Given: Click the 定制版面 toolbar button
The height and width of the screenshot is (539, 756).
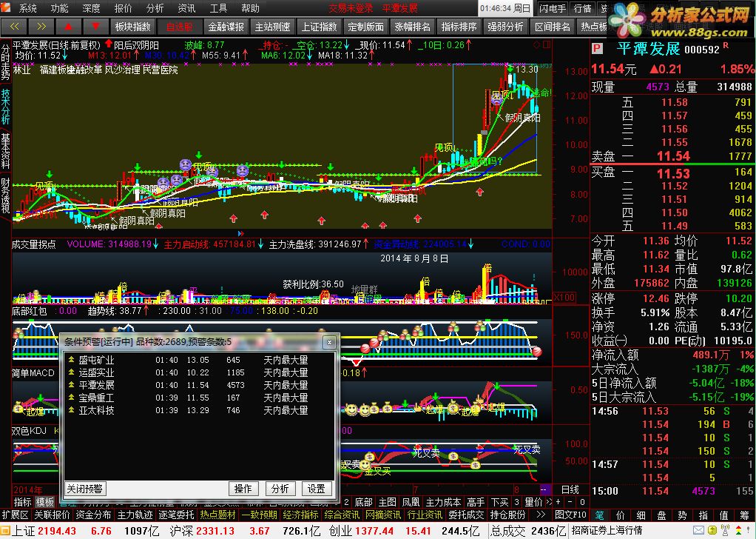Looking at the screenshot, I should [365, 27].
